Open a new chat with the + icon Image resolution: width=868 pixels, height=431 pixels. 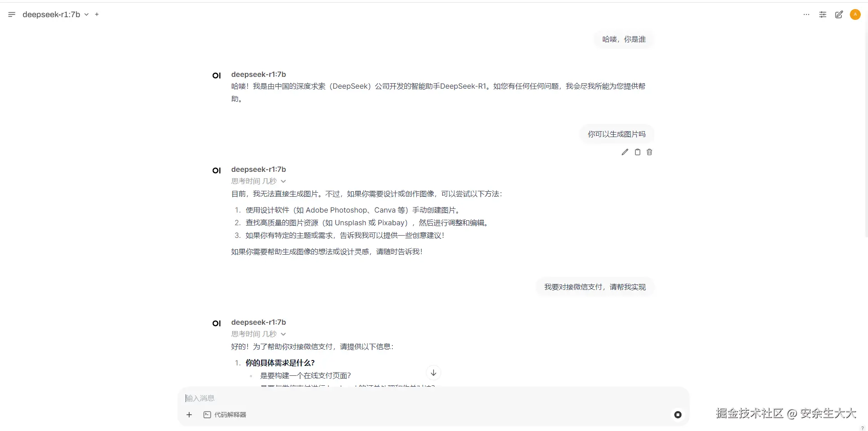[96, 14]
